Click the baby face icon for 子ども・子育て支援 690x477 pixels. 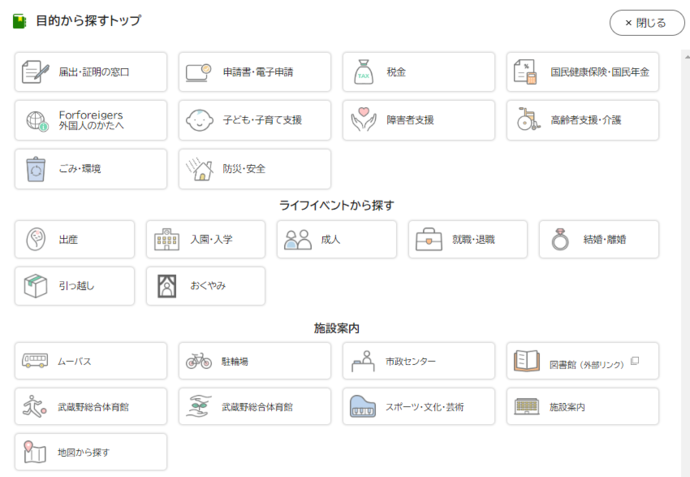coord(199,120)
